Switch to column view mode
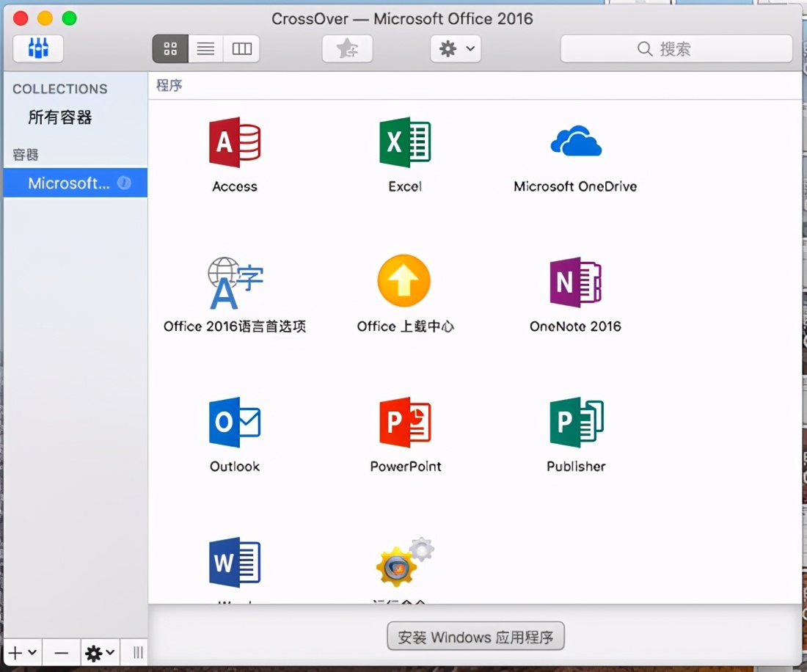Image resolution: width=807 pixels, height=672 pixels. click(241, 48)
